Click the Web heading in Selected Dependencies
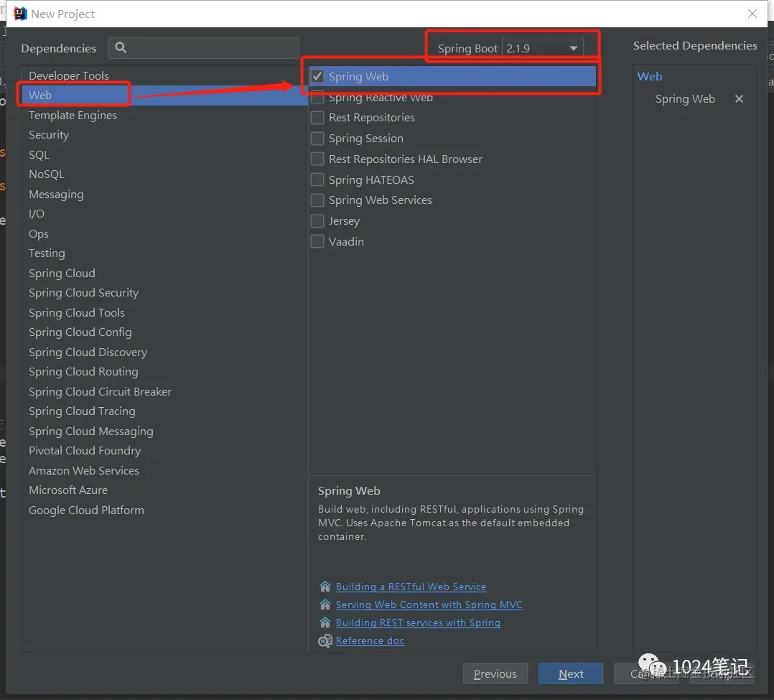The width and height of the screenshot is (774, 700). click(650, 77)
